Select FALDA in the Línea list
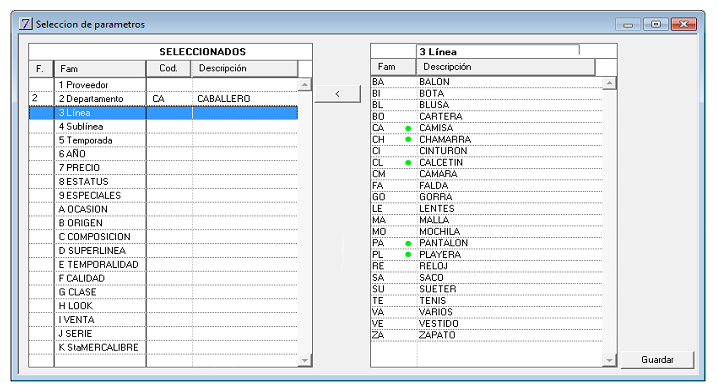The image size is (718, 389). click(487, 185)
